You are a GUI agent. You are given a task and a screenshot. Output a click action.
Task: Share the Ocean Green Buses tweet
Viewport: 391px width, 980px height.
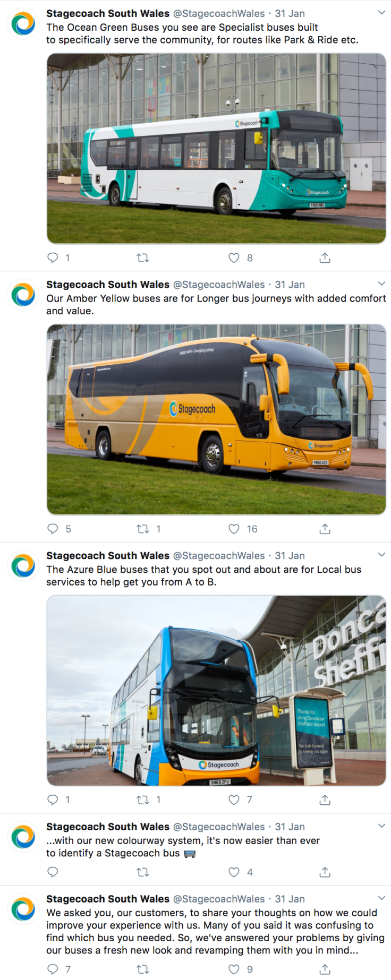point(325,258)
